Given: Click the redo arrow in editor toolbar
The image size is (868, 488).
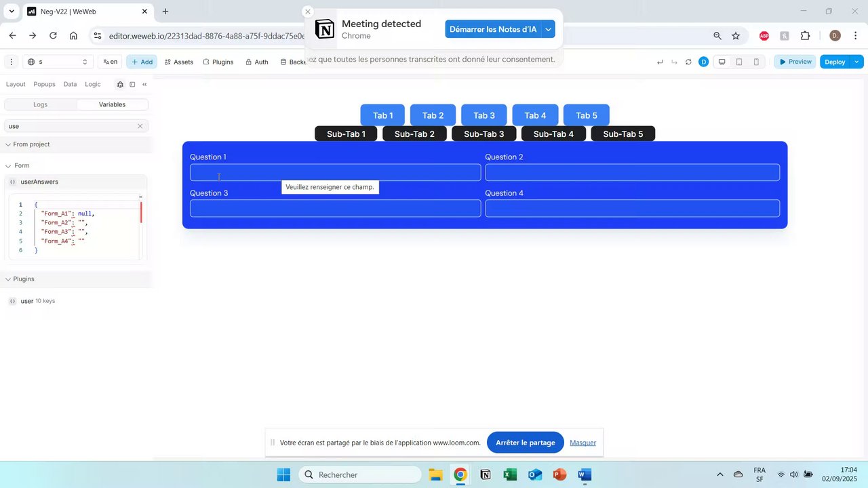Looking at the screenshot, I should click(x=674, y=62).
